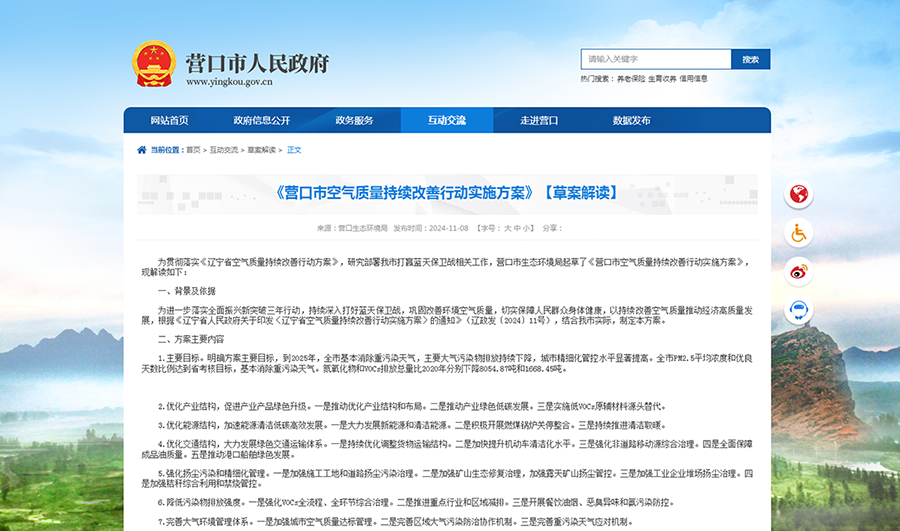Viewport: 900px width, 531px height.
Task: Open the Weibo icon in sidebar
Action: [799, 271]
